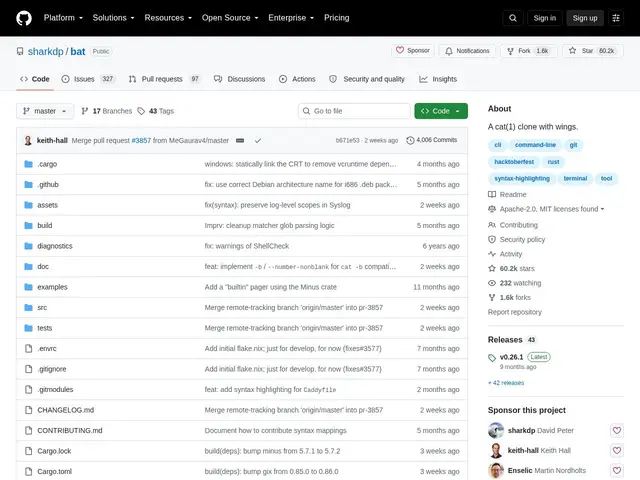Expand commit message ellipsis button

[240, 140]
